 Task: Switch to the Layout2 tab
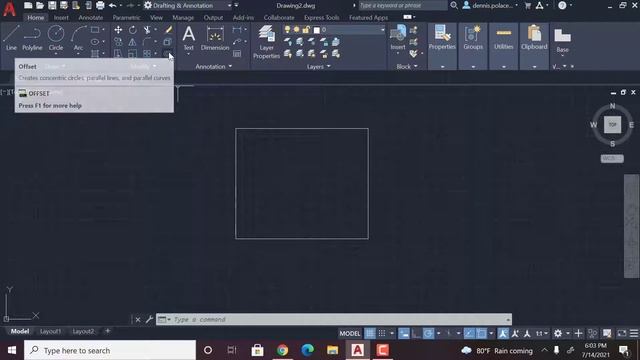click(x=83, y=331)
